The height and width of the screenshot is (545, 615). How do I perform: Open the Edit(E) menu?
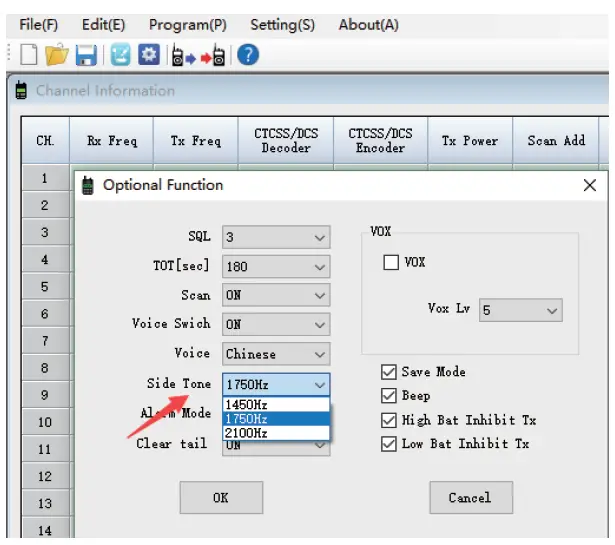(103, 25)
